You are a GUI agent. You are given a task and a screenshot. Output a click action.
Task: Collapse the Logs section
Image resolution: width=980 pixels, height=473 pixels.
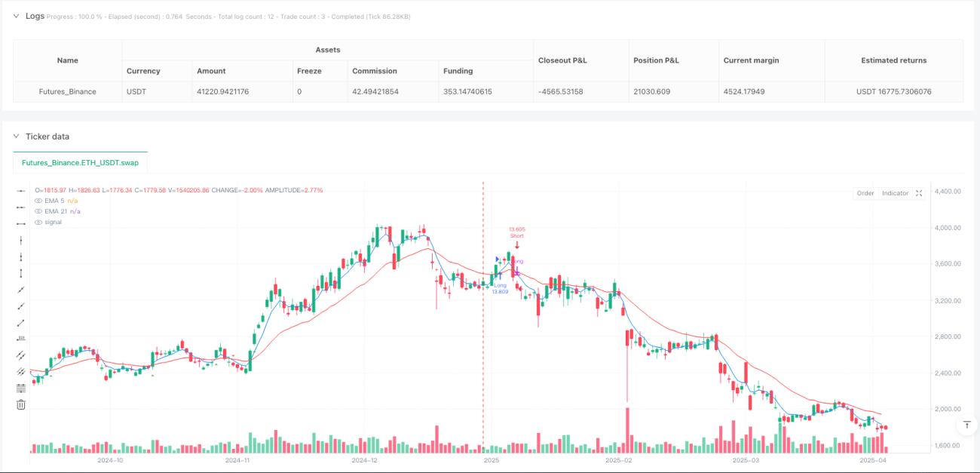tap(17, 16)
